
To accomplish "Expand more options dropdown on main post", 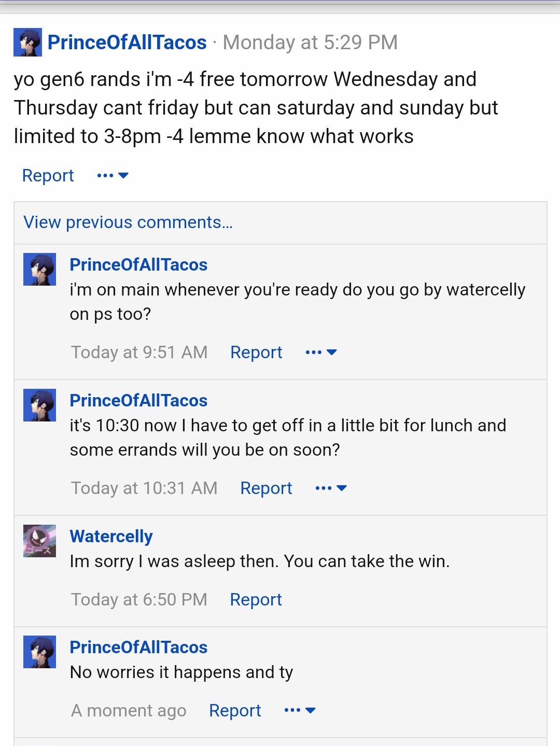I will coord(113,176).
